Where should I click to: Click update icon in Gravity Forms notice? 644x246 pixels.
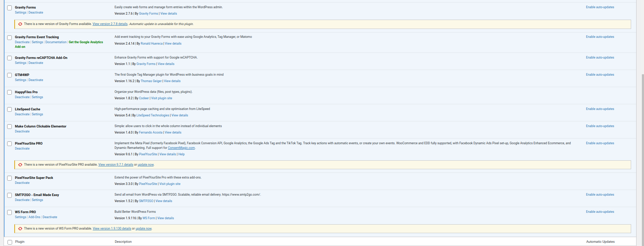[20, 24]
